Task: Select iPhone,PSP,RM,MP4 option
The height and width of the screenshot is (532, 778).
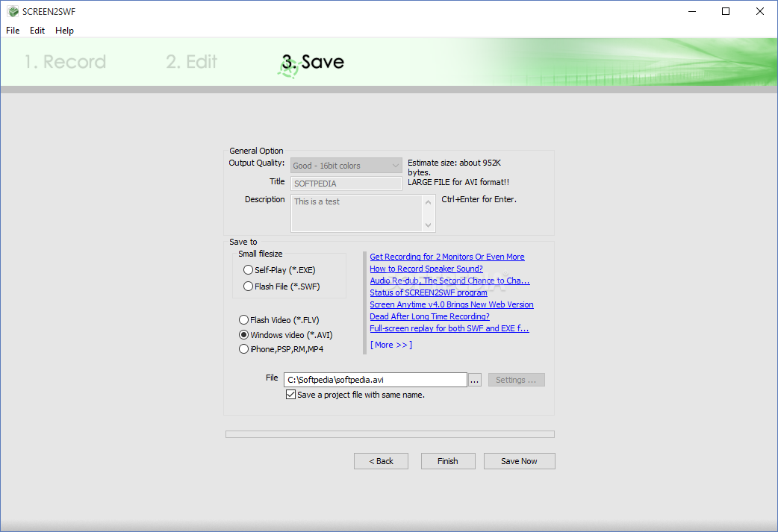Action: (x=281, y=349)
